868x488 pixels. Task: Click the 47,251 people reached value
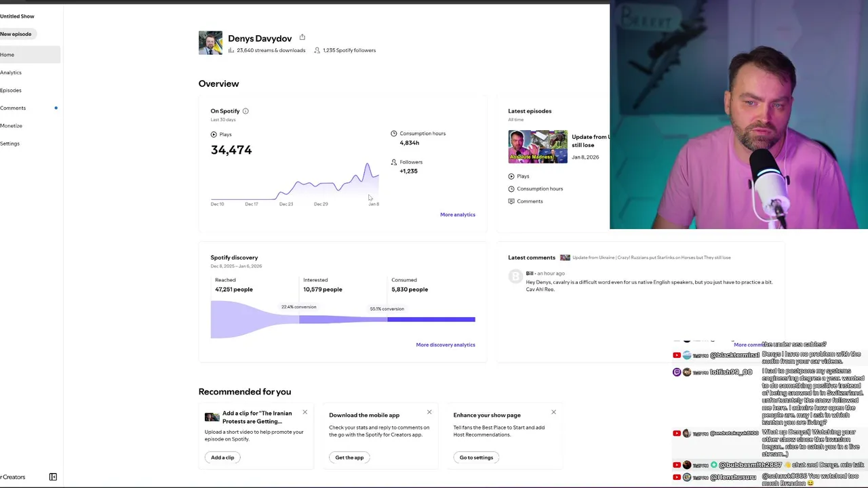[234, 289]
